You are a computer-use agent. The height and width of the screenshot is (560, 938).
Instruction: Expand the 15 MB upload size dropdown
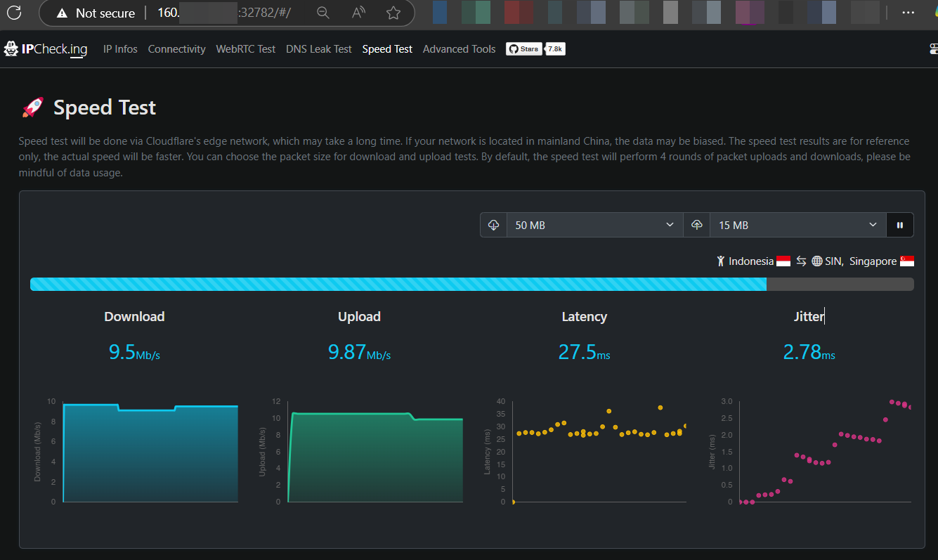coord(797,225)
